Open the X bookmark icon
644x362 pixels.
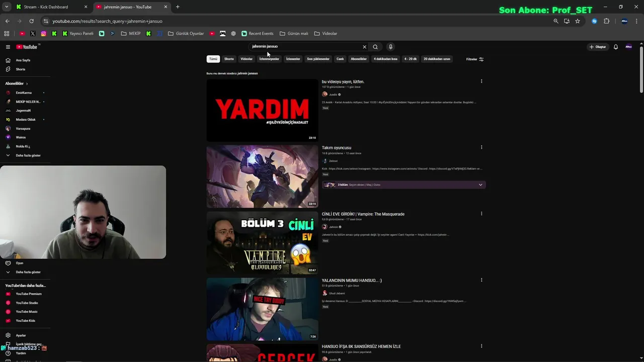pyautogui.click(x=33, y=34)
